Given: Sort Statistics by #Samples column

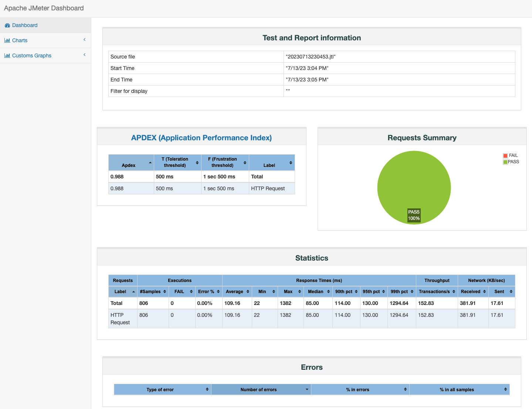Looking at the screenshot, I should (153, 292).
